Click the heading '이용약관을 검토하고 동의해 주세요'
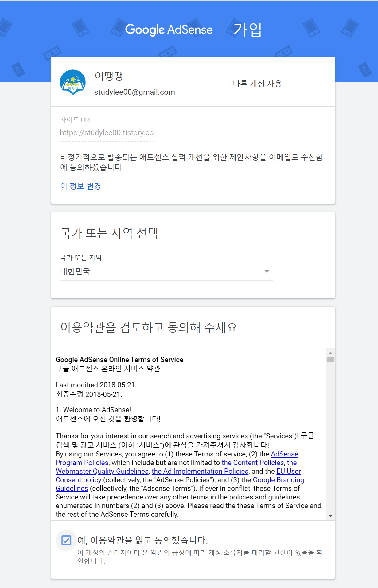The image size is (378, 588). (149, 327)
